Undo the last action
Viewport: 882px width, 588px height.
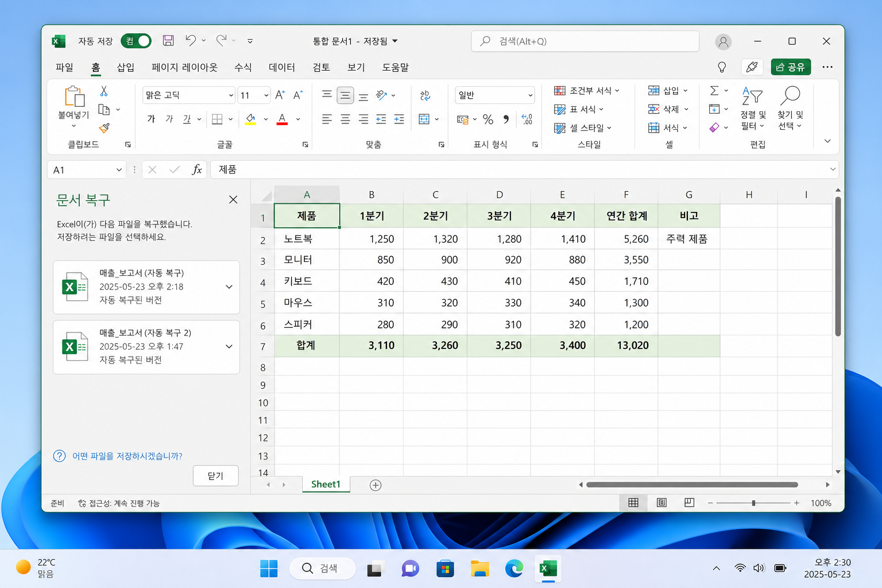191,40
